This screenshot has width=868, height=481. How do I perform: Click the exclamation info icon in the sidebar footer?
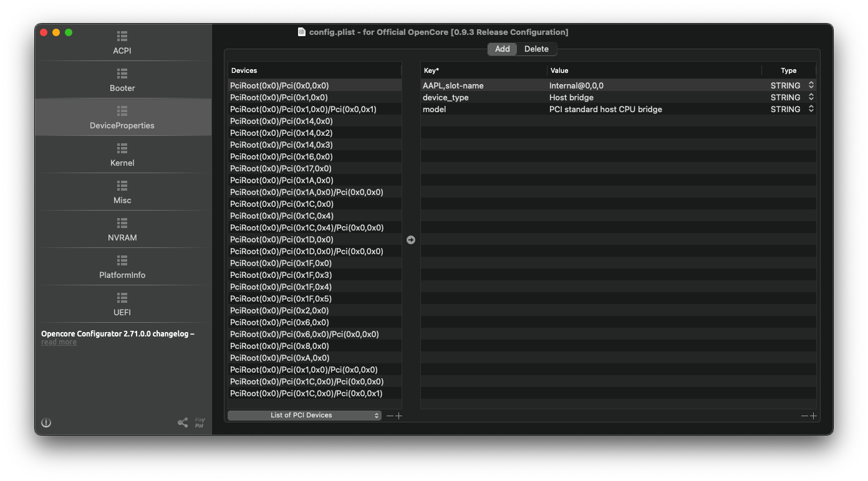click(x=46, y=422)
